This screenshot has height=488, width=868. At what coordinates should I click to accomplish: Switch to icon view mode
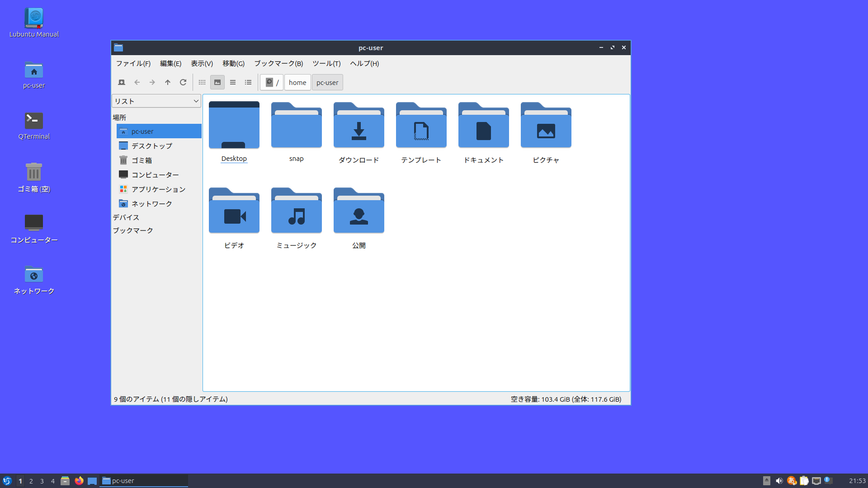pyautogui.click(x=202, y=82)
